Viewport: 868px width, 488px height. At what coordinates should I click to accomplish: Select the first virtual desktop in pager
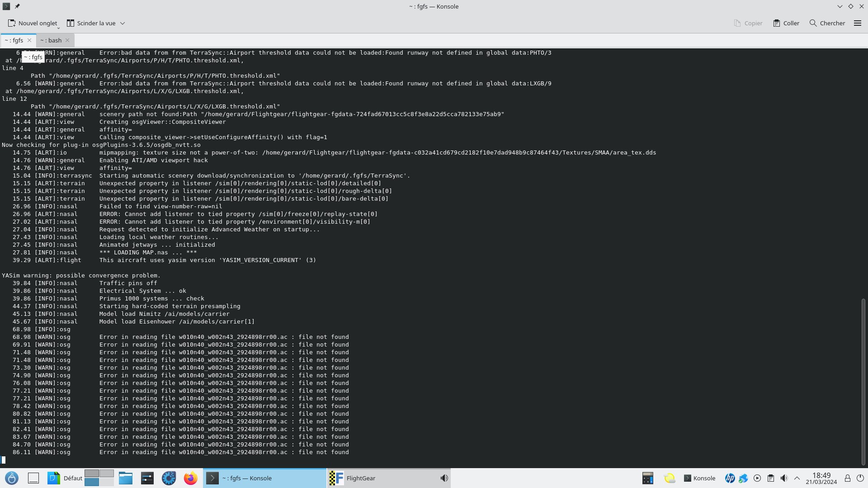coord(91,474)
